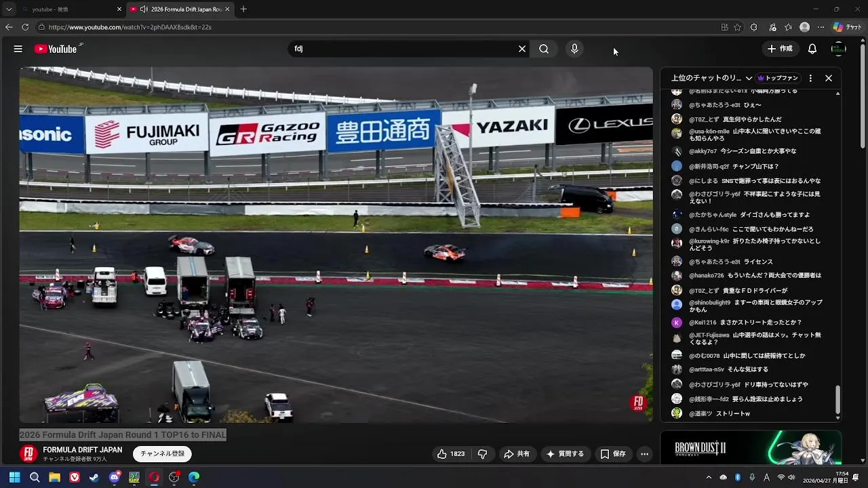Open chat options three-dot menu
868x488 pixels.
(x=810, y=78)
